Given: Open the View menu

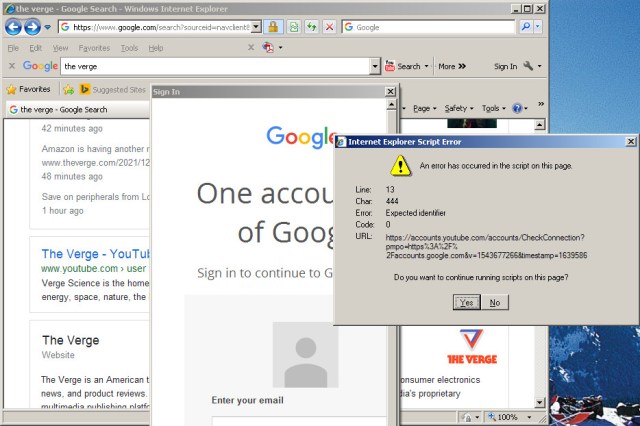Looking at the screenshot, I should 60,48.
